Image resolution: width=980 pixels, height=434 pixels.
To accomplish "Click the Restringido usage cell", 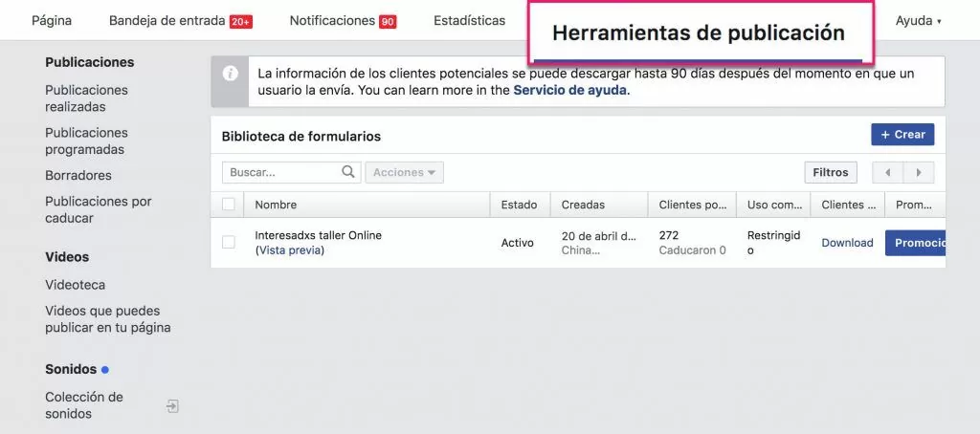I will coord(773,243).
